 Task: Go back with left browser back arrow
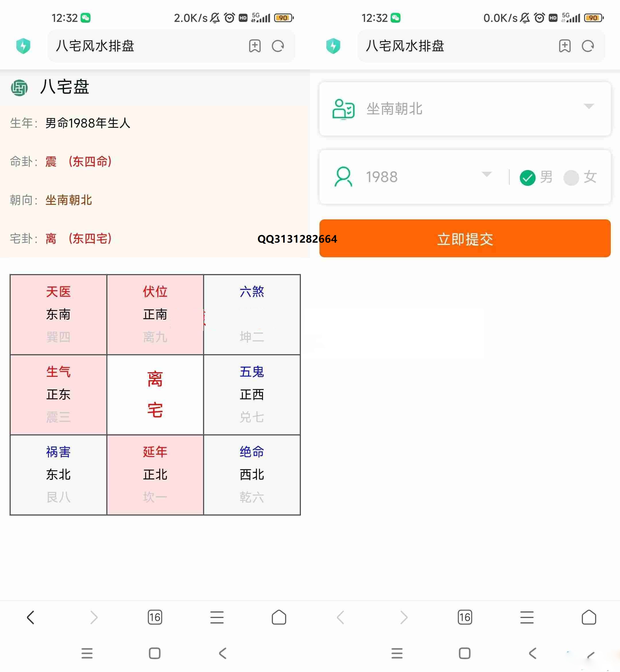tap(30, 617)
